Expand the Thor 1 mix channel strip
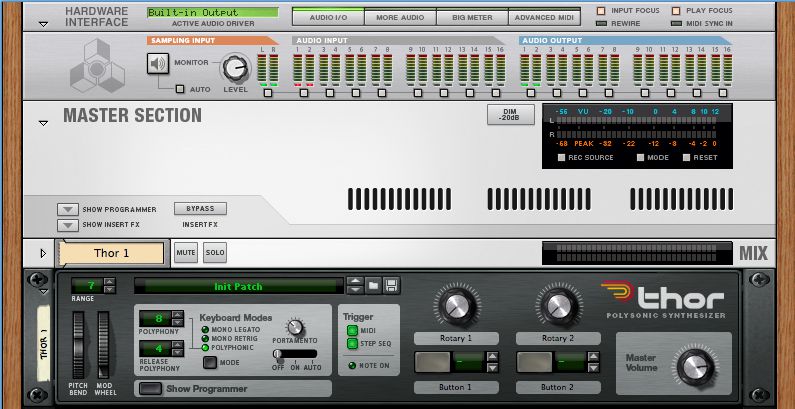This screenshot has width=795, height=409. [43, 253]
